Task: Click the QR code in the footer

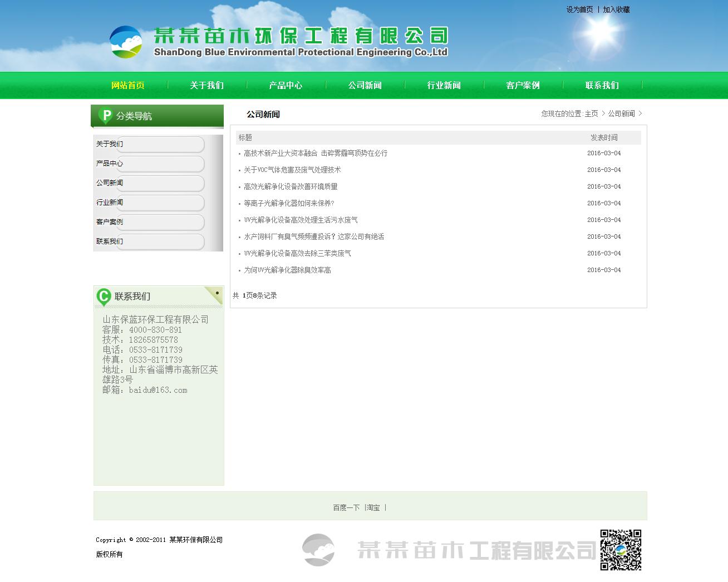Action: click(621, 550)
